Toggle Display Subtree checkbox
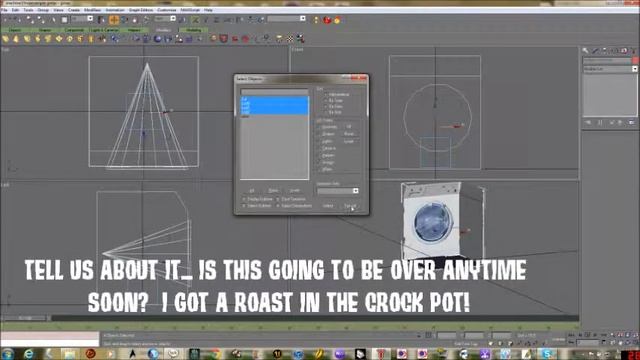Screen dimensions: 640x360 coord(257,199)
